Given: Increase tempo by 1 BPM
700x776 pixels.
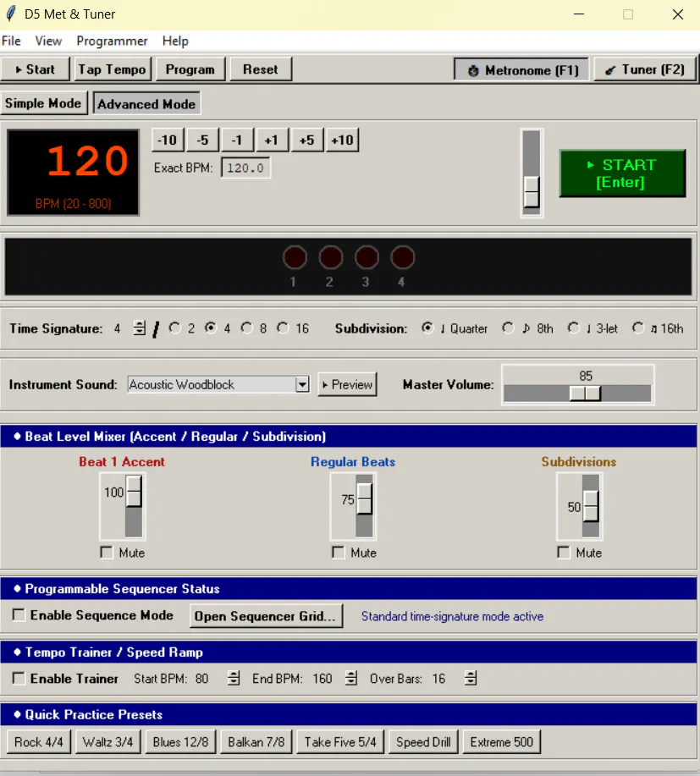Looking at the screenshot, I should click(272, 140).
